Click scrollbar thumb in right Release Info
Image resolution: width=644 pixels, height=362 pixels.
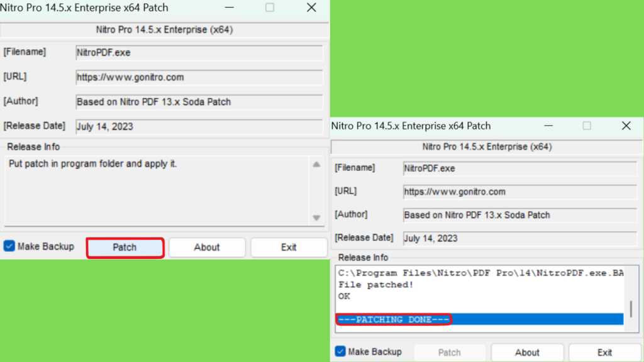point(631,309)
